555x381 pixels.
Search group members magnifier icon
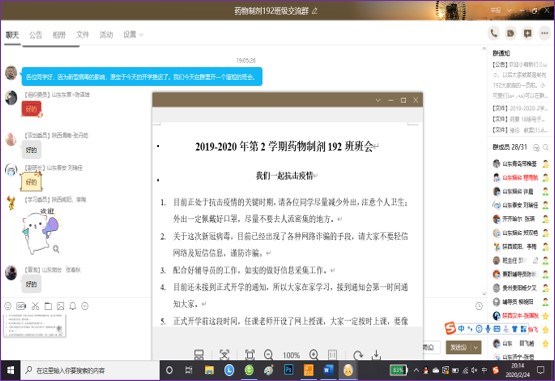tap(546, 147)
